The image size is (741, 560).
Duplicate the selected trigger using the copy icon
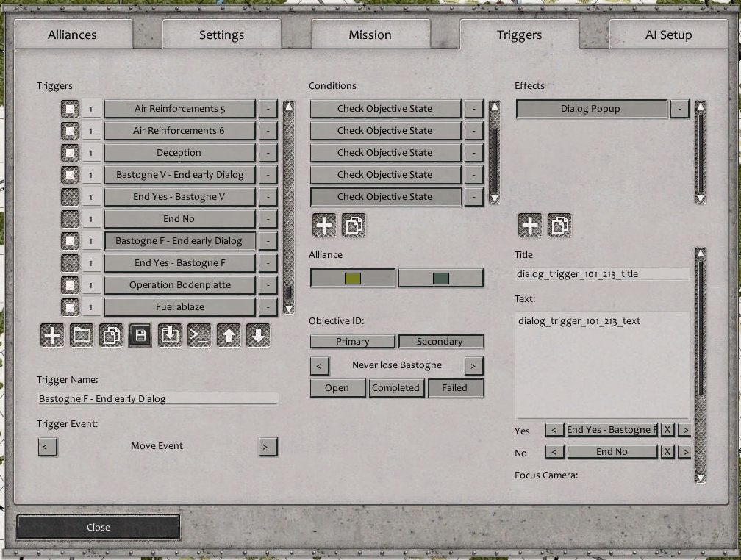[110, 335]
